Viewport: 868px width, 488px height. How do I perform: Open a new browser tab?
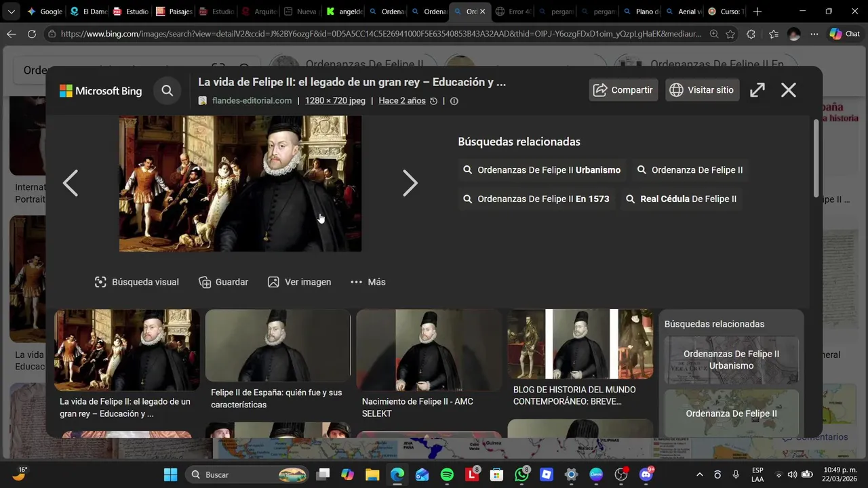click(757, 12)
